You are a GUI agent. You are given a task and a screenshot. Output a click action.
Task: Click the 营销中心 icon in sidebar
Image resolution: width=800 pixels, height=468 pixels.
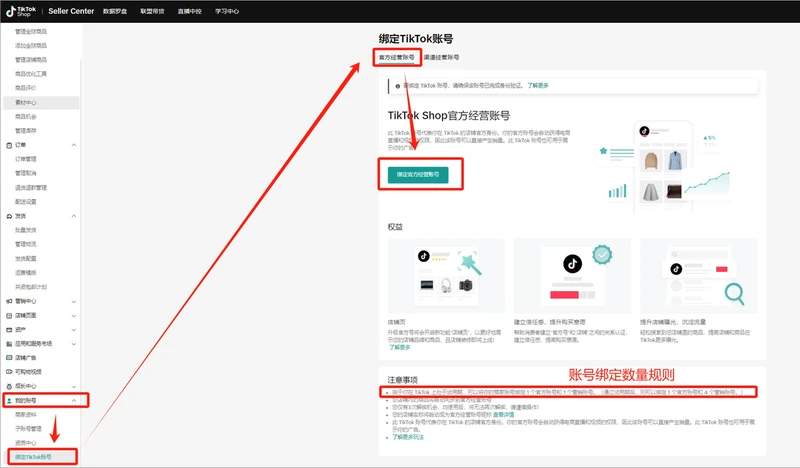pos(6,300)
